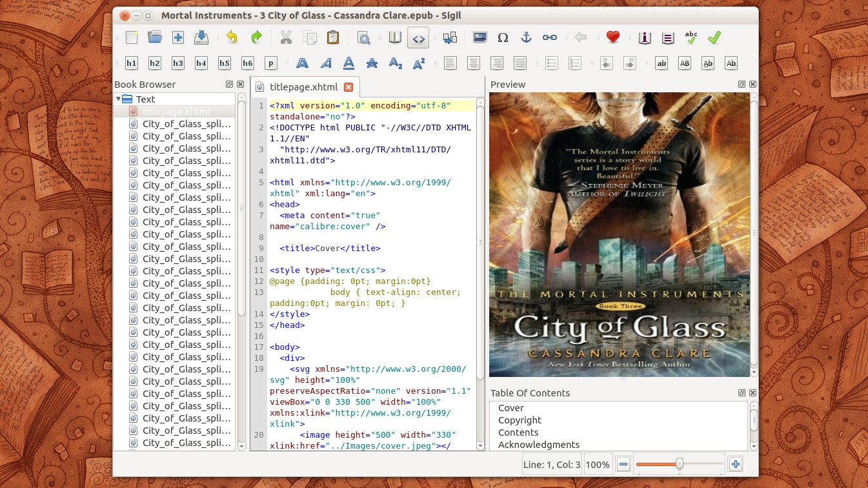The width and height of the screenshot is (868, 488).
Task: Click the zoom in plus button
Action: (x=735, y=464)
